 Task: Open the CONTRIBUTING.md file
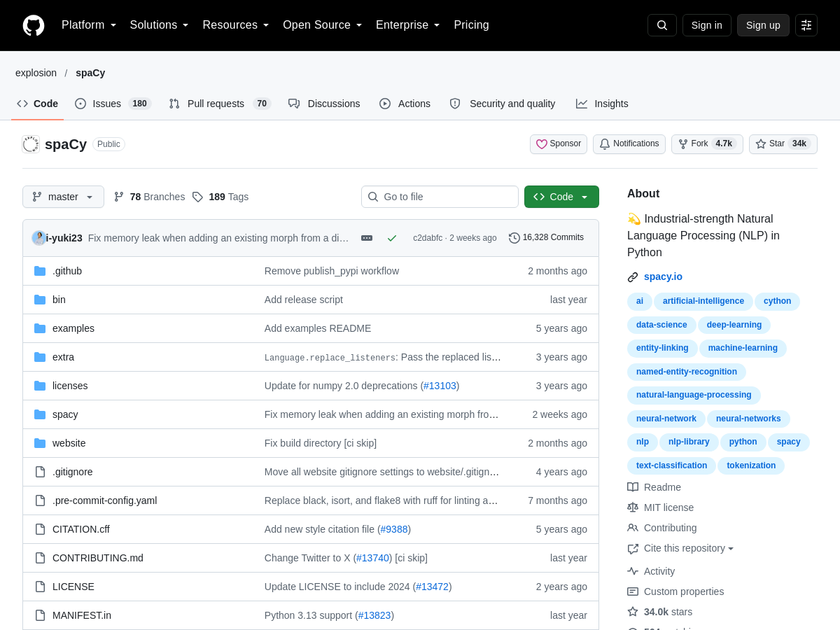point(98,558)
